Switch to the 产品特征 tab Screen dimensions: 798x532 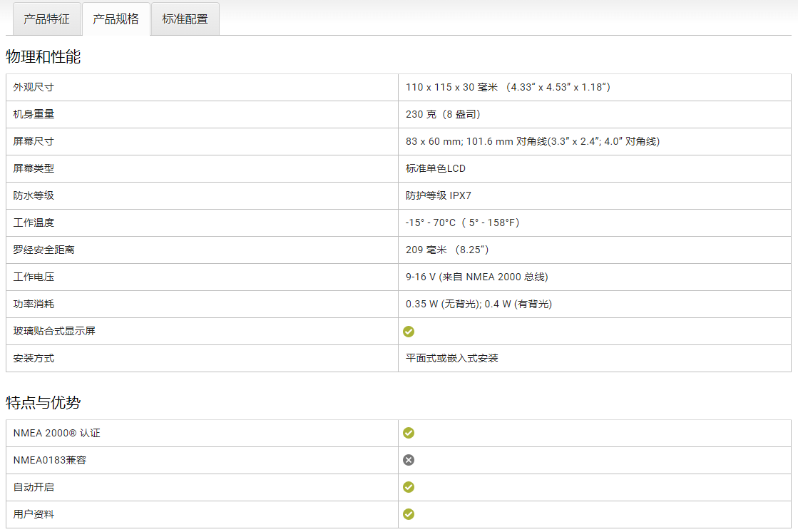tap(46, 19)
